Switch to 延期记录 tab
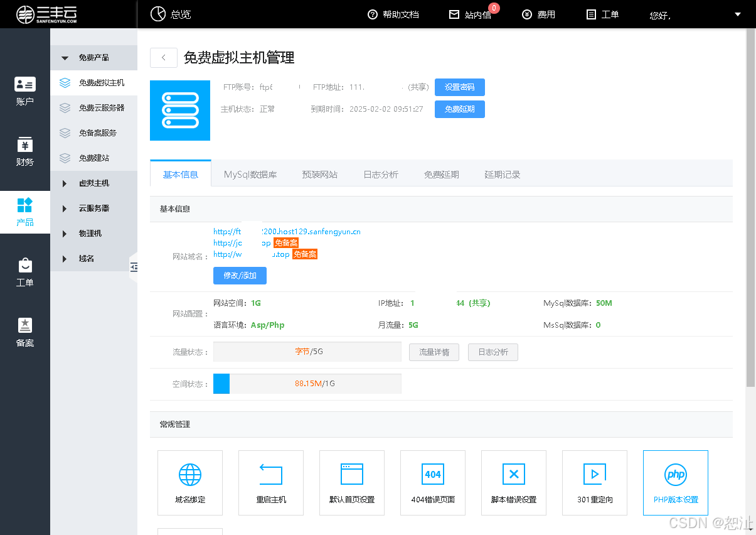This screenshot has width=756, height=535. [x=502, y=174]
